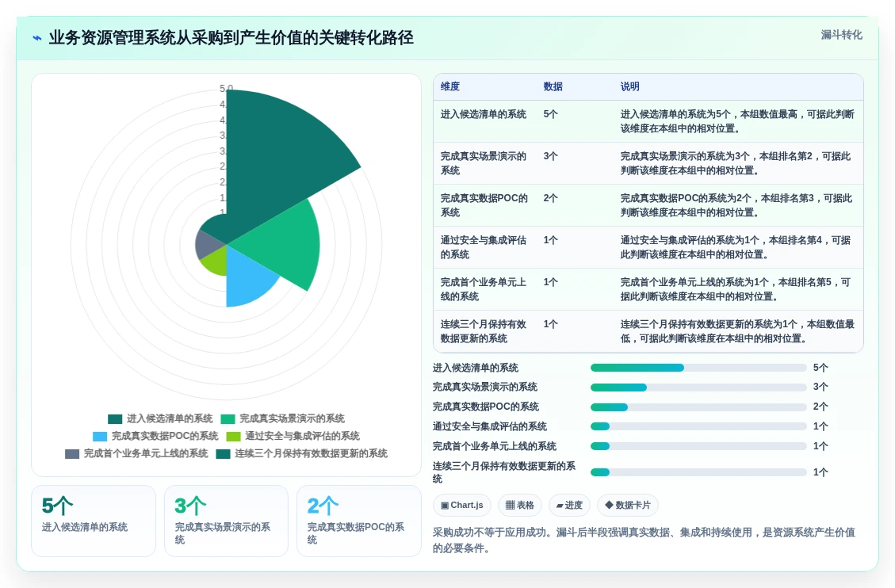Screen dimensions: 895x588
Task: Open the 5个 进入候选清单的系统 data card
Action: point(94,521)
